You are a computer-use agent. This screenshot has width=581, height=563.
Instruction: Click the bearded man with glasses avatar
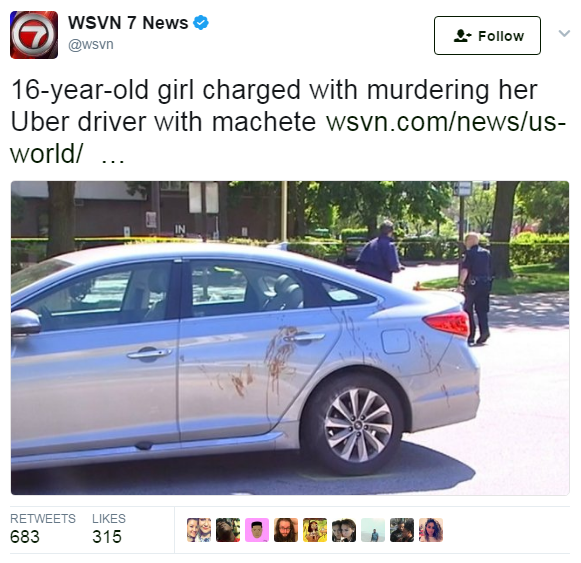click(286, 530)
